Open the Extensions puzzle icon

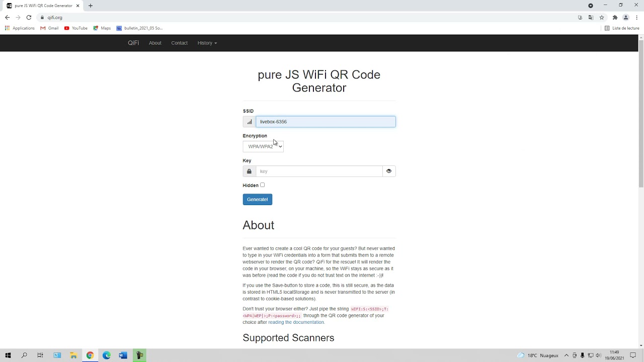(x=615, y=18)
